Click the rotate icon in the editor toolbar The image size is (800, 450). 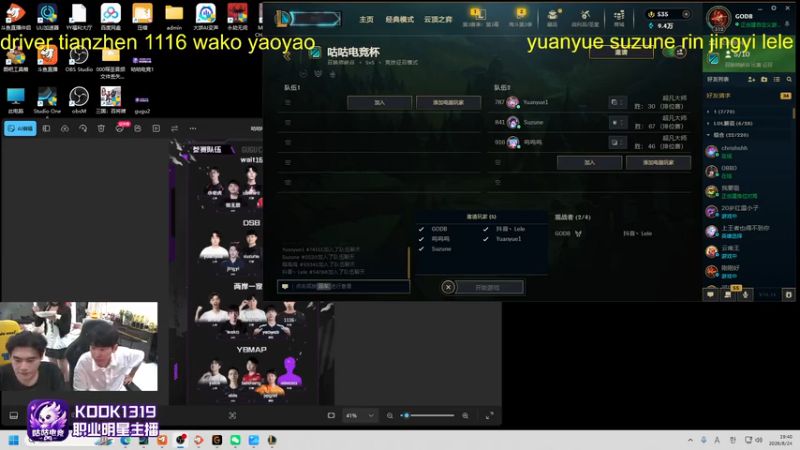click(x=83, y=129)
